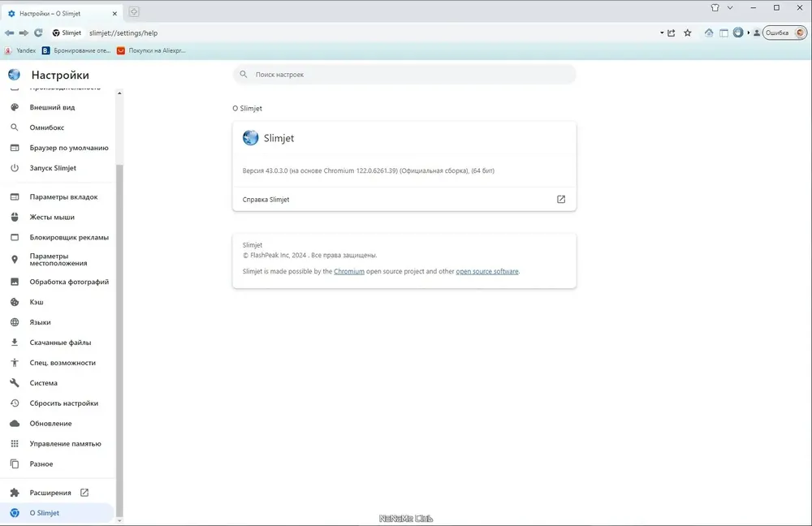This screenshot has height=526, width=812.
Task: Open the home page icon
Action: (709, 32)
